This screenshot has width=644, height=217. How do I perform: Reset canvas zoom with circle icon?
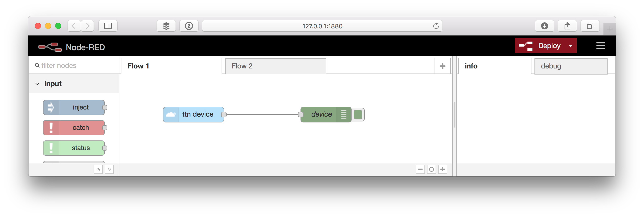coord(432,169)
